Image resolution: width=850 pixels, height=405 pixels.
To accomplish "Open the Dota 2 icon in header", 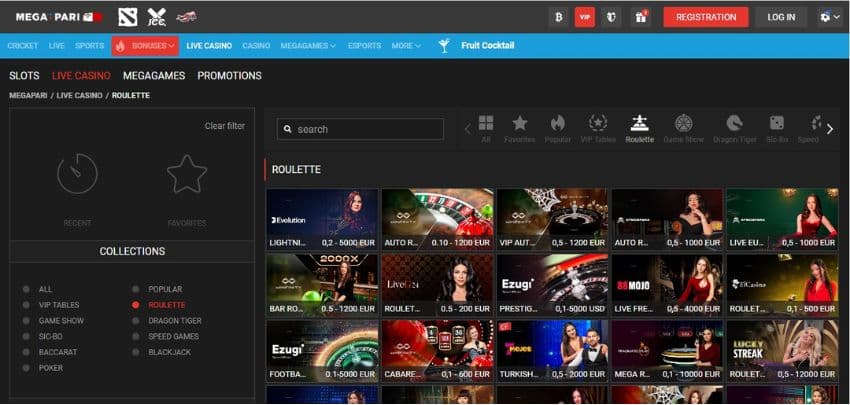I will 128,17.
